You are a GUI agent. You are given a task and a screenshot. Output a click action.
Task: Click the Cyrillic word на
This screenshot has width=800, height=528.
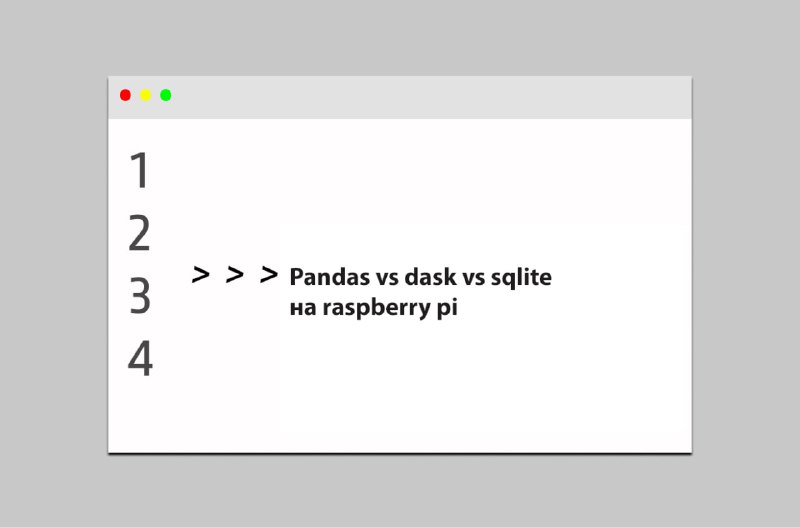[x=303, y=309]
